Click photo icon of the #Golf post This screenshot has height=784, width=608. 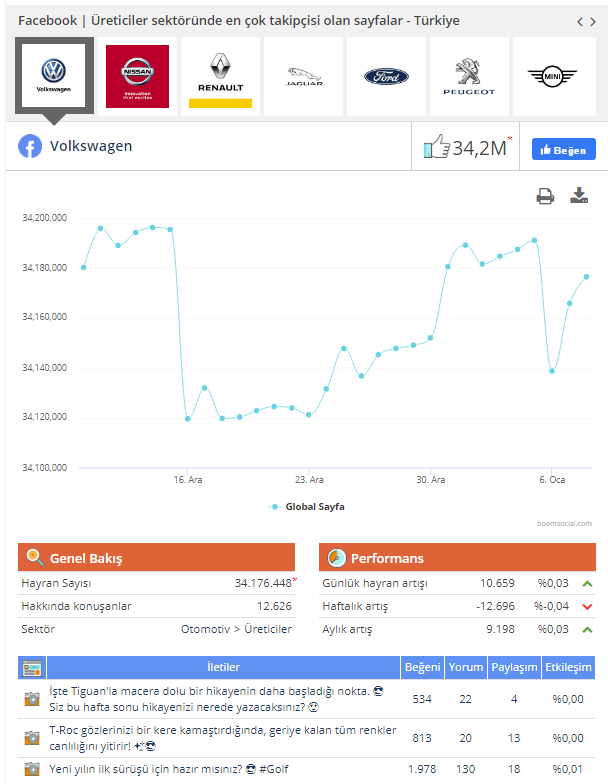[x=32, y=768]
